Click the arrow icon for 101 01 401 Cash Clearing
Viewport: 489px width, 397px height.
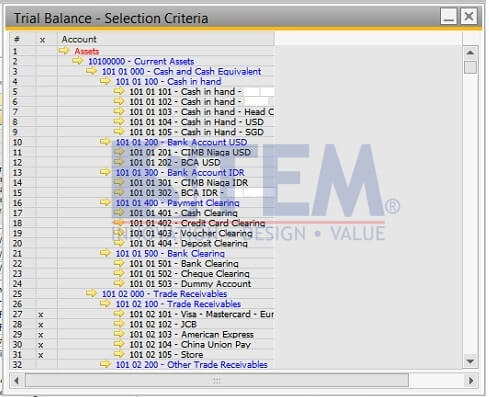click(x=119, y=213)
